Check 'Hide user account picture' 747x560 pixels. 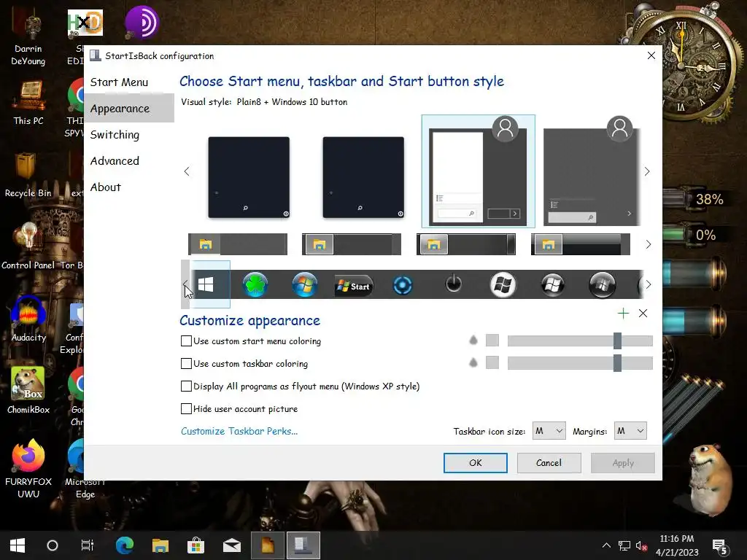[186, 408]
